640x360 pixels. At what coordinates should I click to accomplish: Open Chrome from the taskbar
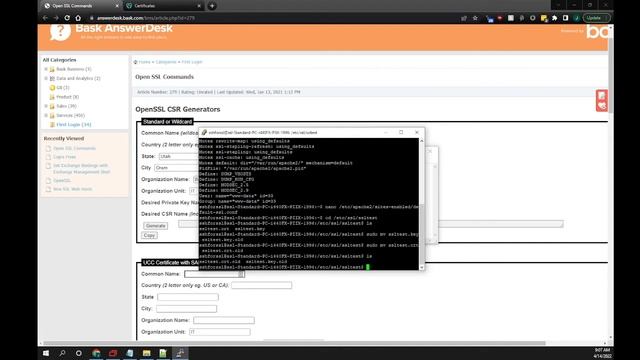pos(96,353)
